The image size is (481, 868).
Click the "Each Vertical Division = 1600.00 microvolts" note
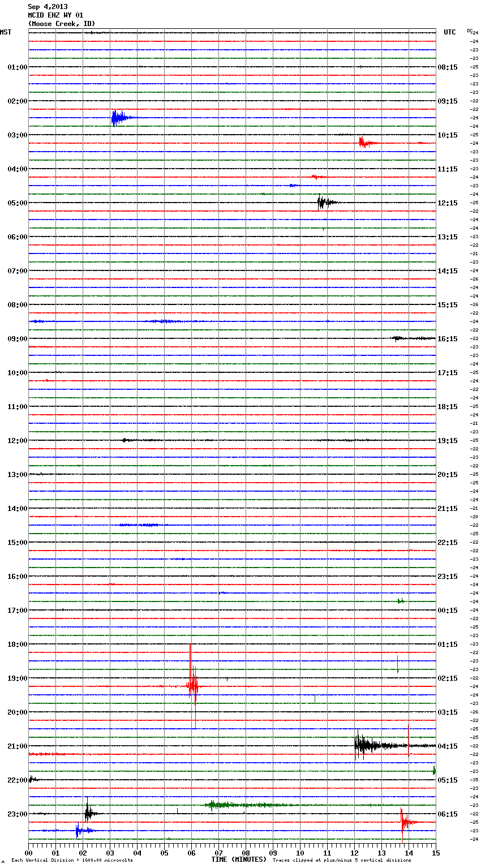pyautogui.click(x=72, y=860)
